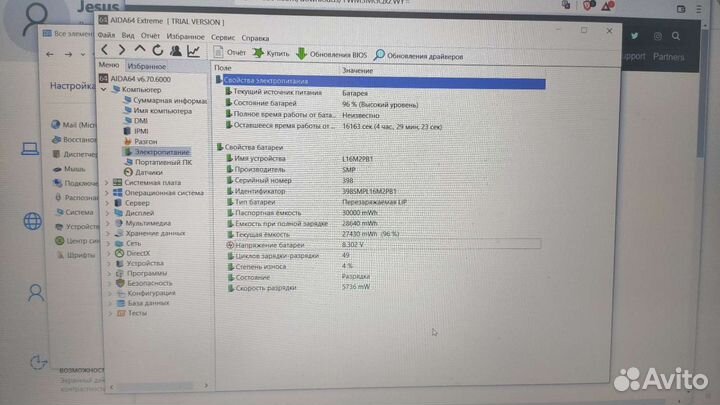Screen dimensions: 720x405
Task: Select DMI tree item
Action: pyautogui.click(x=136, y=120)
